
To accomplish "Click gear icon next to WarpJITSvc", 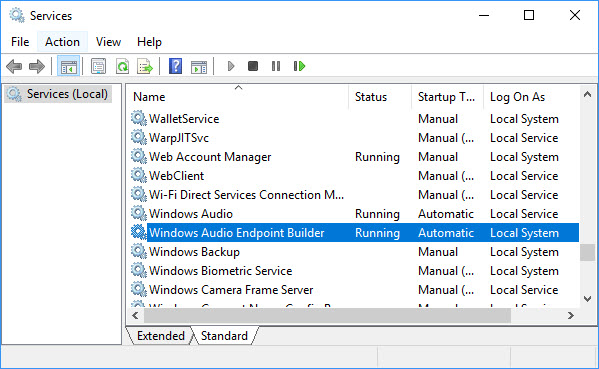I will [x=139, y=137].
